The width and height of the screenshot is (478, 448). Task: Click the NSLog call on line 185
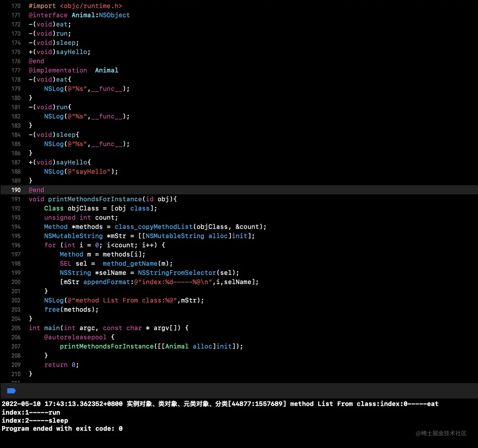click(87, 144)
